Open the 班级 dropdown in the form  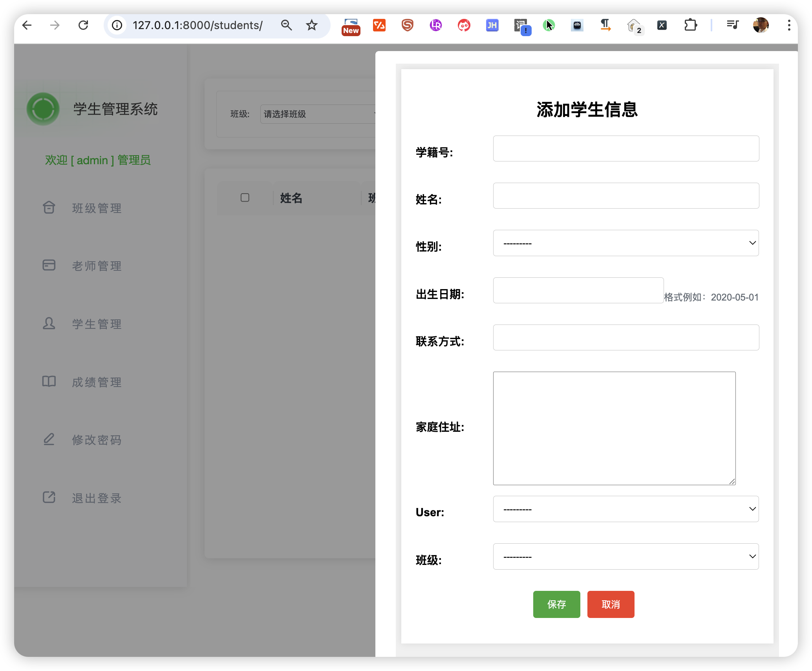(x=626, y=557)
